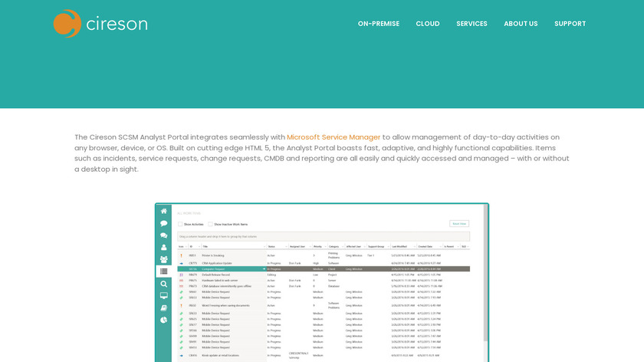Open the ID column header dropdown
Screen dimensions: 644x362
click(x=199, y=247)
